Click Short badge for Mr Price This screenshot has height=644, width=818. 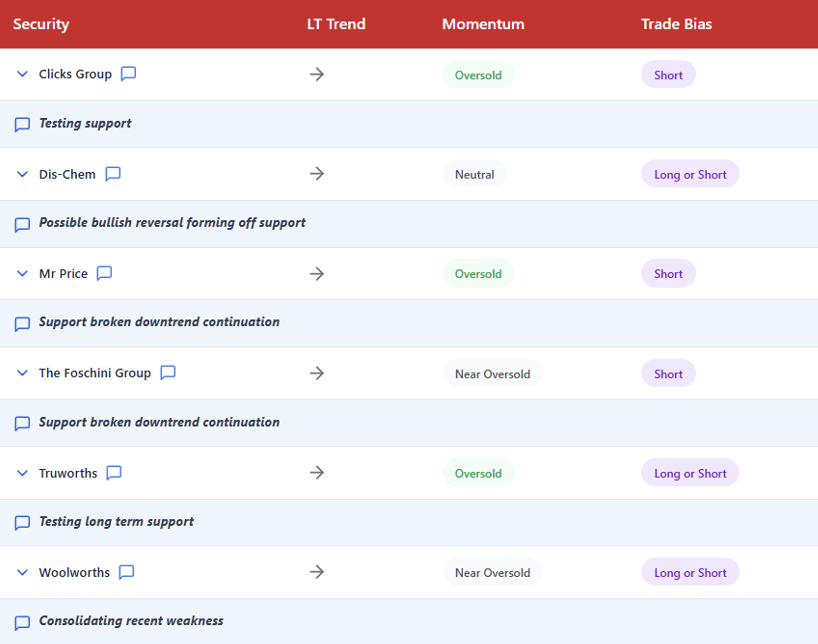point(668,274)
